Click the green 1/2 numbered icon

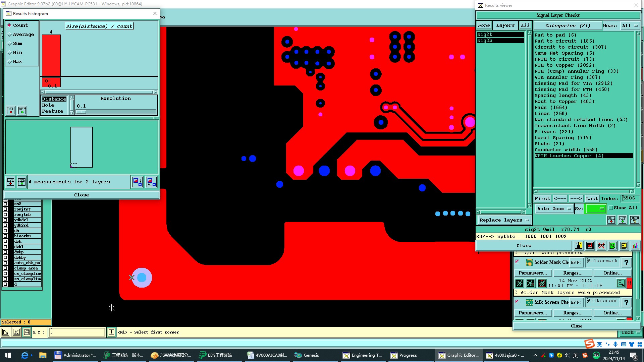(612, 246)
